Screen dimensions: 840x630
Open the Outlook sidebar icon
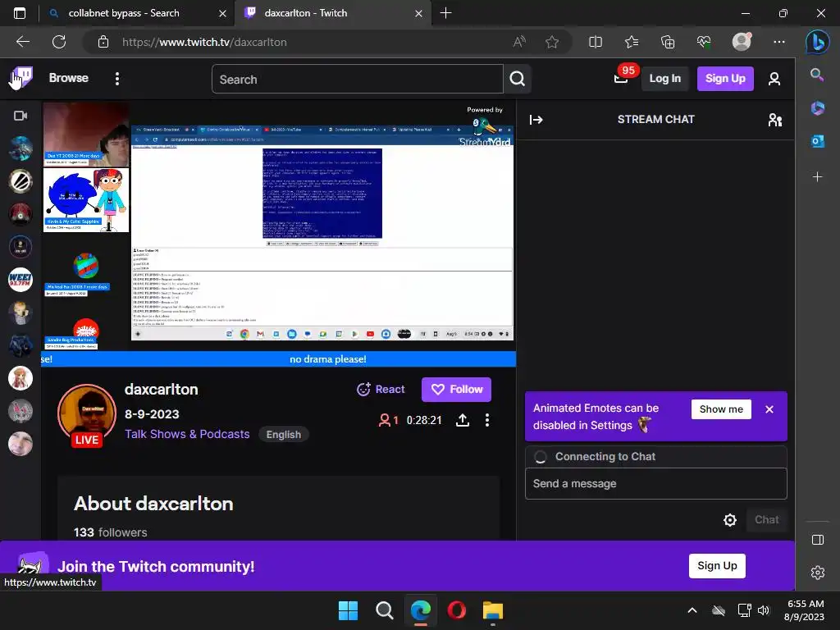pos(818,141)
